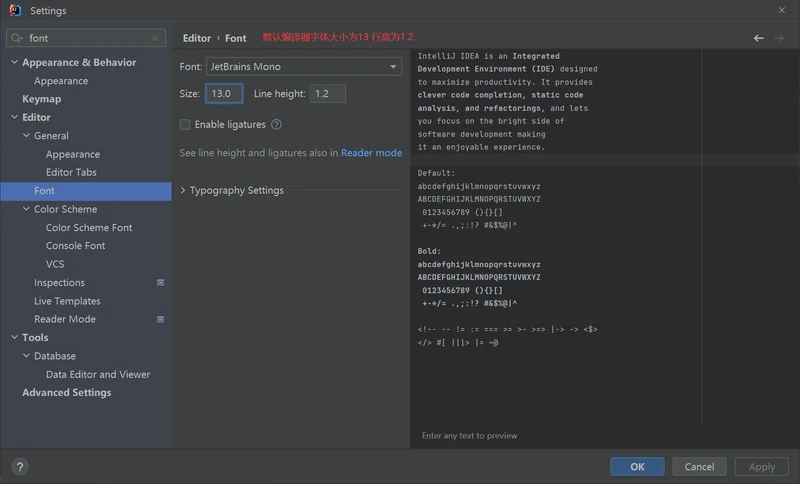The height and width of the screenshot is (484, 800).
Task: Select Live Templates settings page
Action: coord(67,301)
